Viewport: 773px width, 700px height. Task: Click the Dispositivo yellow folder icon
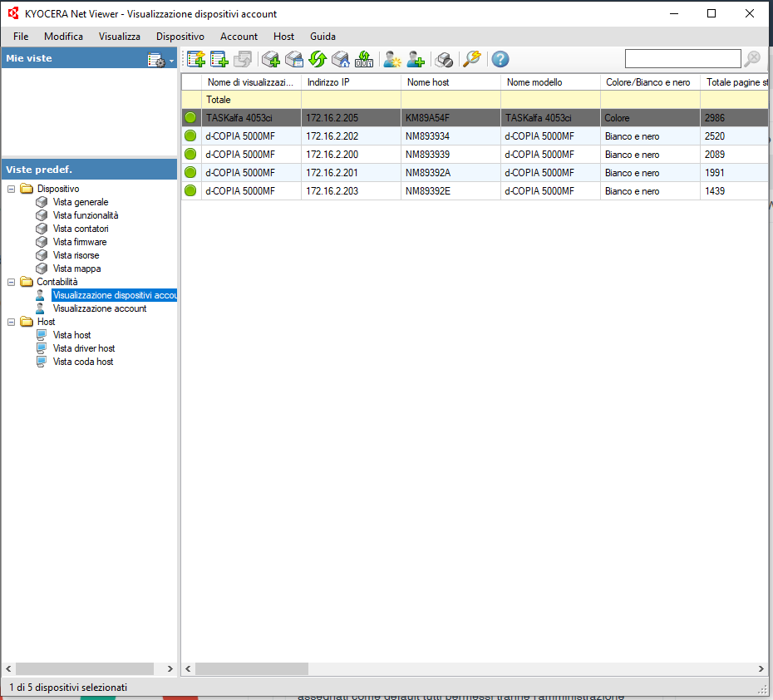coord(27,189)
